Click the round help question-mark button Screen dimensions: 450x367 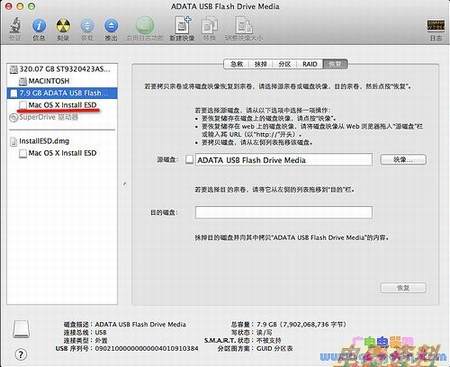tap(21, 354)
